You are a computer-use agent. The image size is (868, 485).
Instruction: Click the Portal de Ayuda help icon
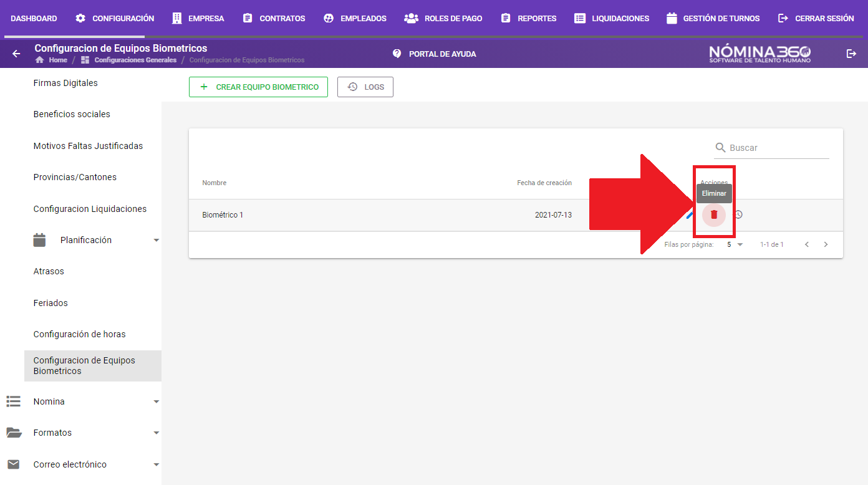(x=397, y=54)
